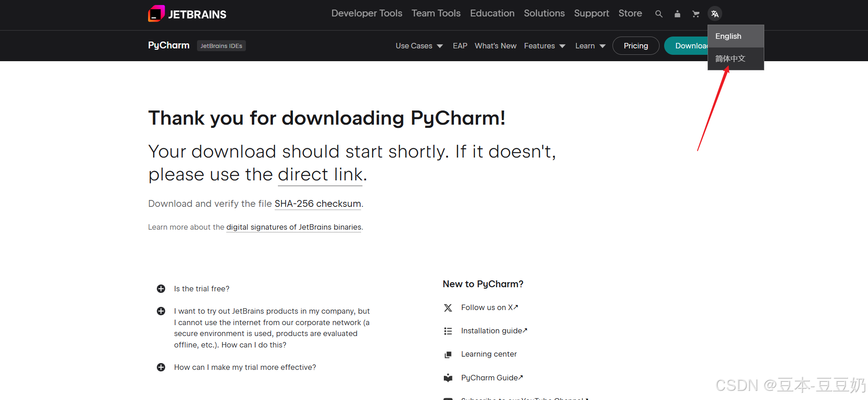Open Team Tools menu
The image size is (868, 400).
[436, 13]
